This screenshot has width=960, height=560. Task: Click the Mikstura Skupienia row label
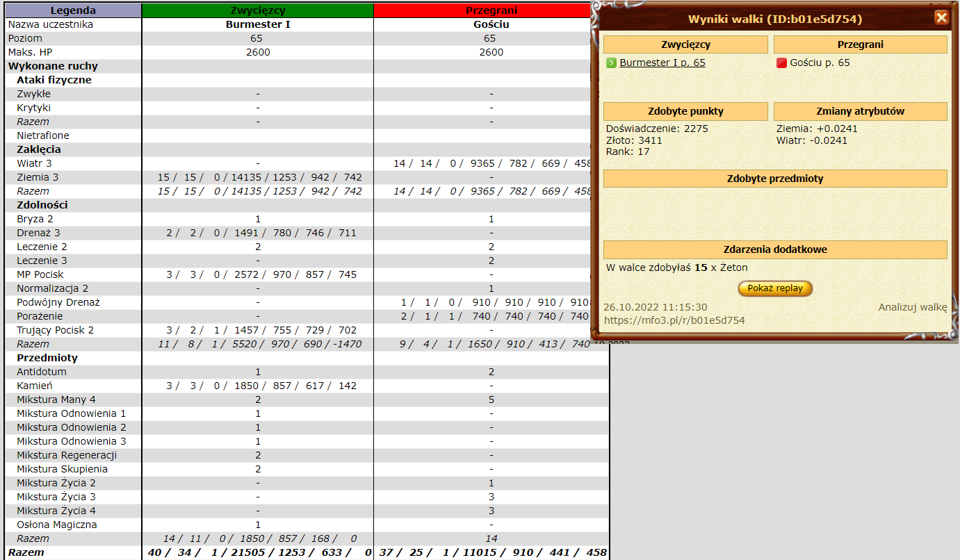[x=63, y=469]
